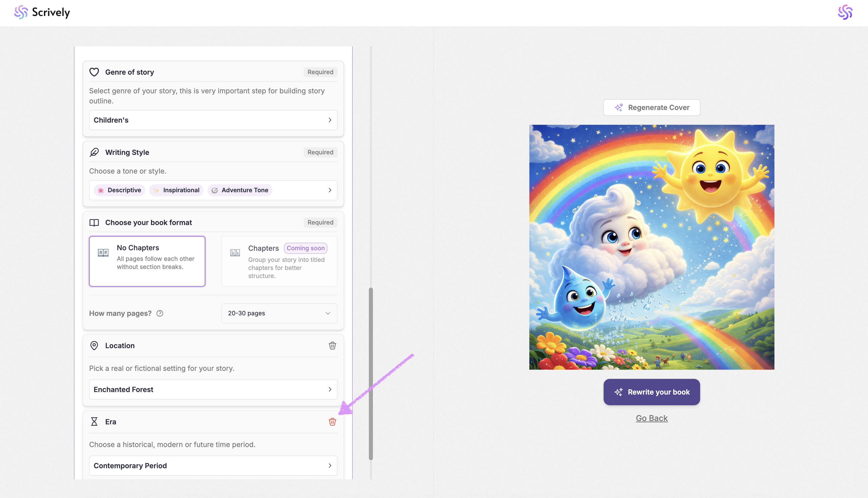This screenshot has height=498, width=868.
Task: Click the Go Back link
Action: (651, 418)
